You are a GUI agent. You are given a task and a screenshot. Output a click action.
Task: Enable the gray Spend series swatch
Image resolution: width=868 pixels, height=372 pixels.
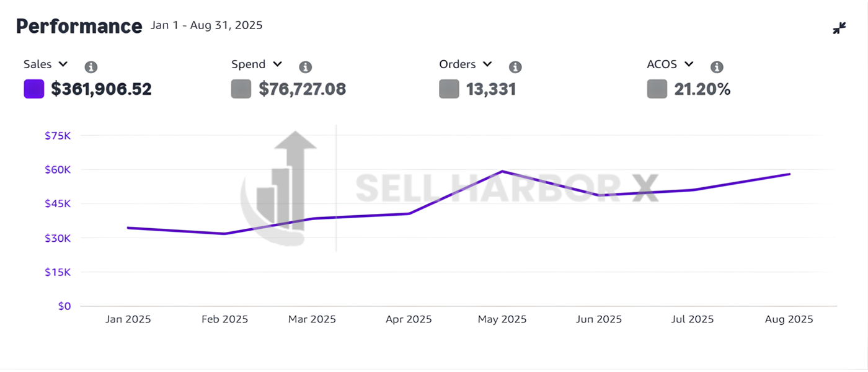(241, 89)
